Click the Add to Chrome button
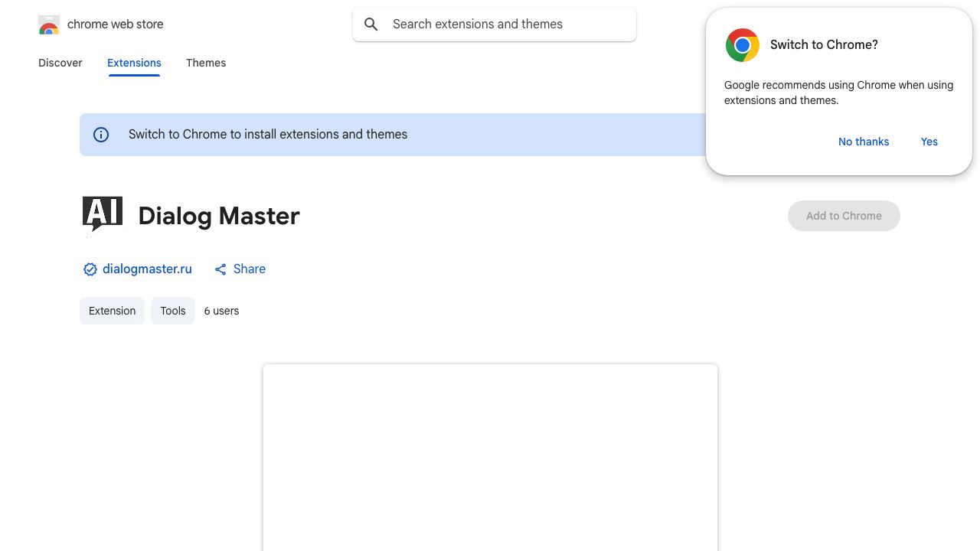This screenshot has height=551, width=980. click(844, 216)
